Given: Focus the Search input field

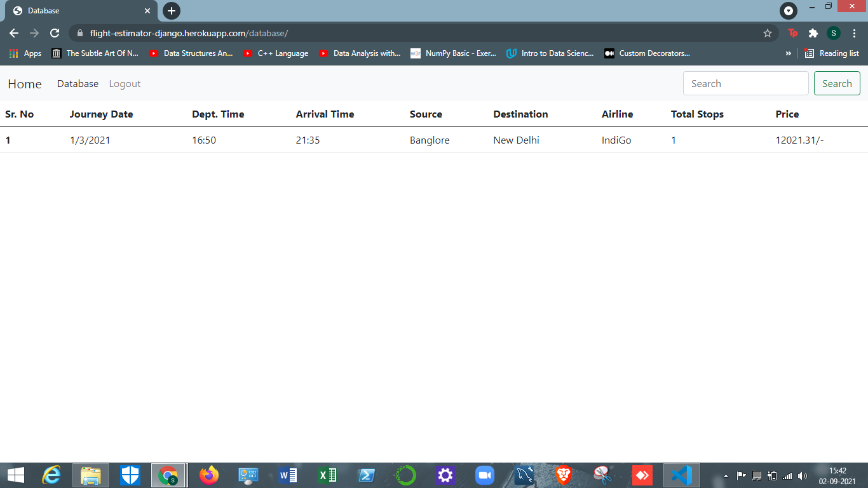Looking at the screenshot, I should pos(745,83).
